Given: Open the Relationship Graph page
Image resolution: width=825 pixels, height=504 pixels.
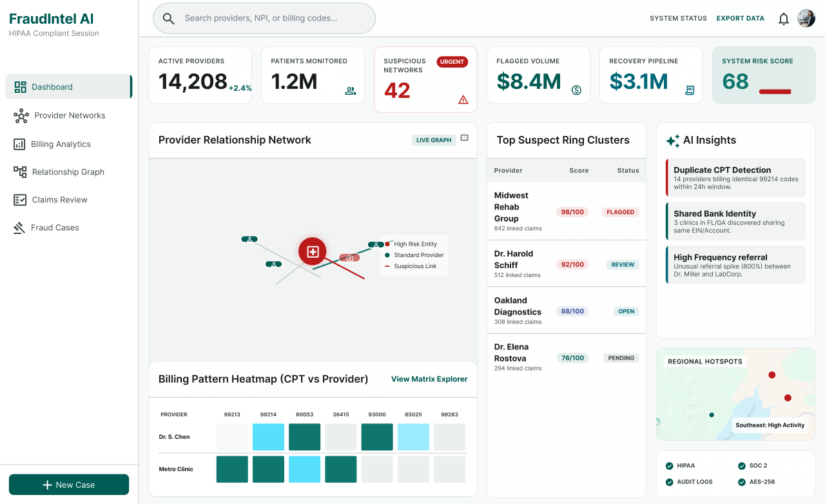Looking at the screenshot, I should click(59, 172).
